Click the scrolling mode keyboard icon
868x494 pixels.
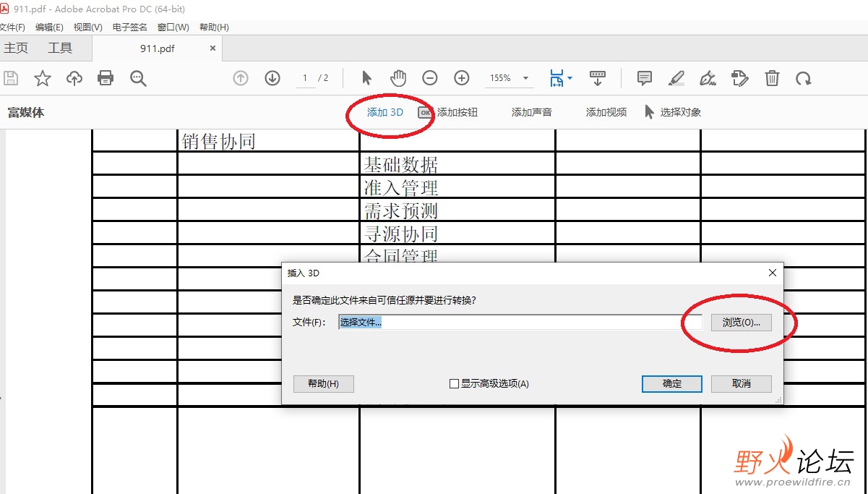click(x=598, y=78)
